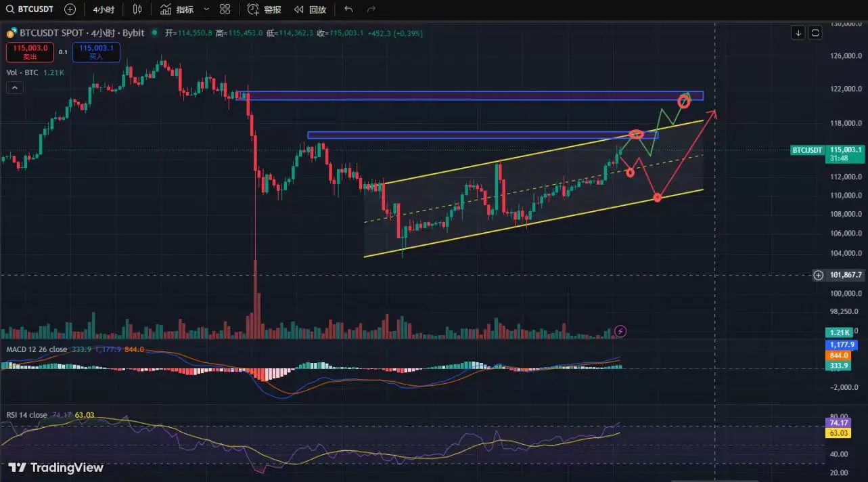Expand the indicators favorites chevron

(x=206, y=9)
